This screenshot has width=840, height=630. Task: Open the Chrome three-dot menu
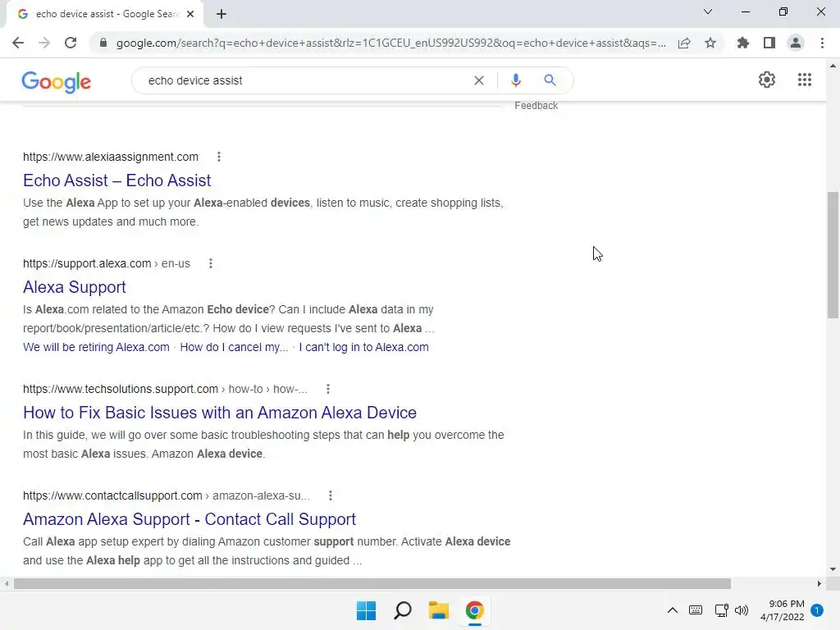pyautogui.click(x=822, y=43)
